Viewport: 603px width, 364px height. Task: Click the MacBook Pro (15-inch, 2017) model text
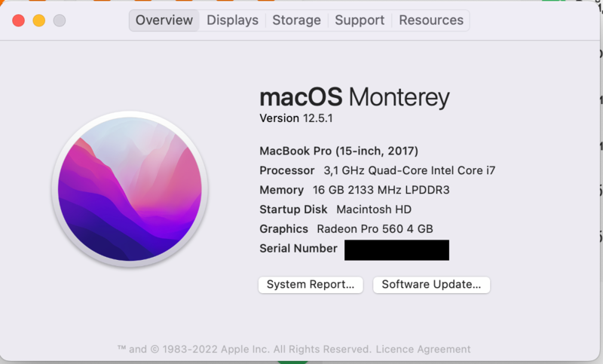coord(338,151)
